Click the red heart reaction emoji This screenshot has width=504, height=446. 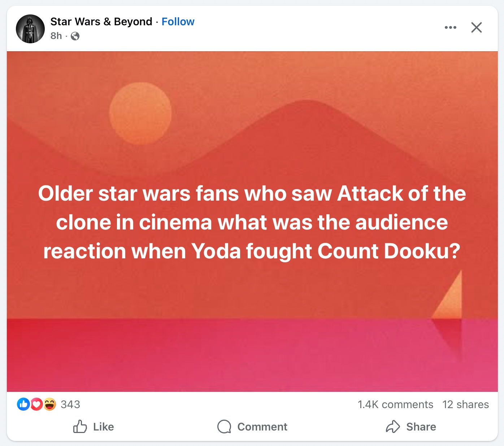click(x=36, y=404)
